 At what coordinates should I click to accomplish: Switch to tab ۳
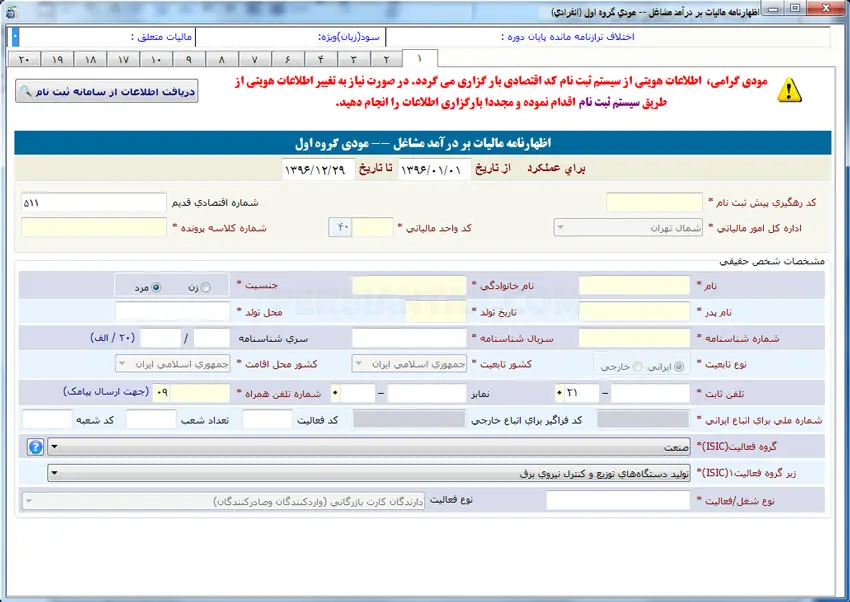point(353,59)
